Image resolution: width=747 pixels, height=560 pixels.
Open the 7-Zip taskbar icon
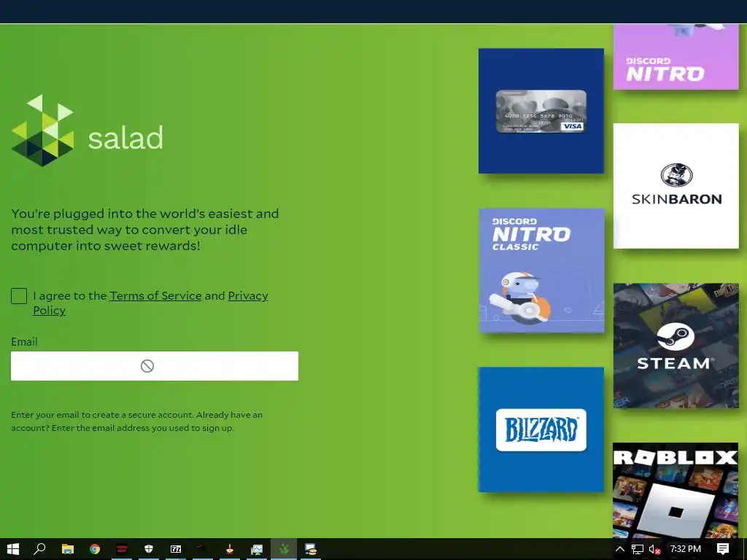tap(176, 549)
